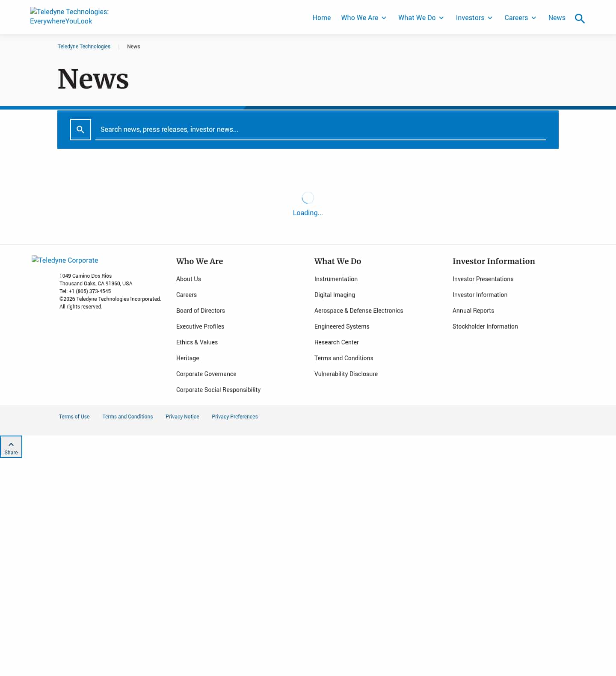Open Executive Profiles link
This screenshot has height=676, width=616.
200,326
